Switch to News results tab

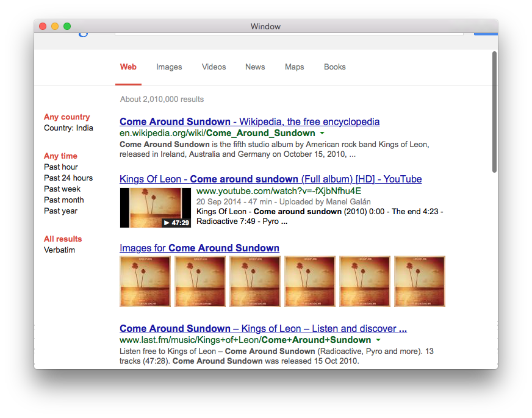click(x=255, y=67)
